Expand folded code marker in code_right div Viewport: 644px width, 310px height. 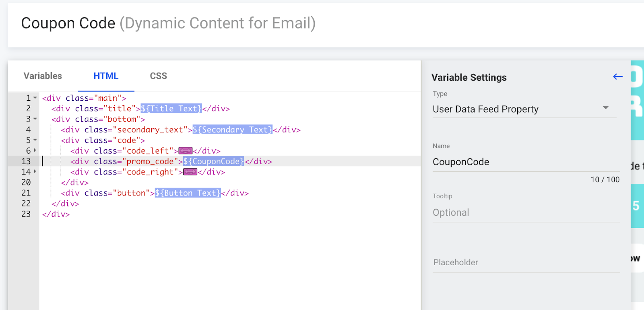(x=190, y=172)
